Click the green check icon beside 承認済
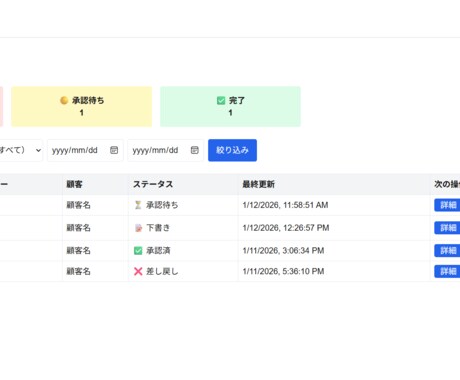The image size is (460, 380). click(x=138, y=251)
